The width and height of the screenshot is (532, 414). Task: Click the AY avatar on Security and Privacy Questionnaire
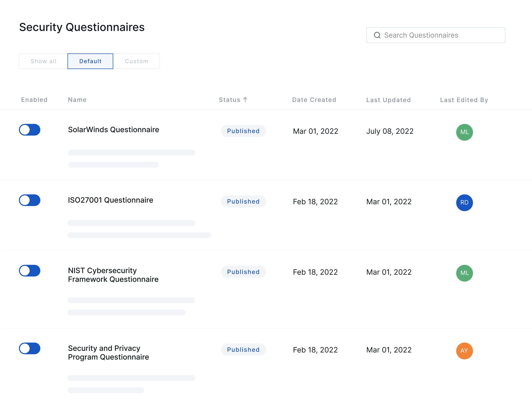(464, 350)
